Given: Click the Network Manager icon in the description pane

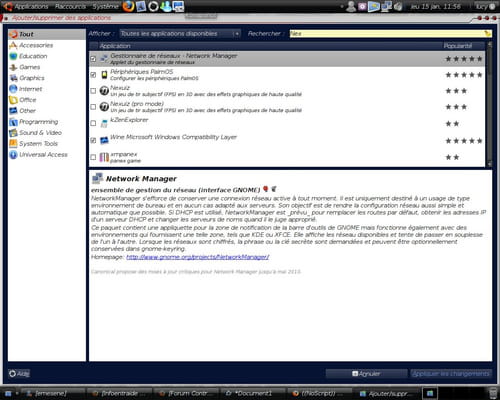Looking at the screenshot, I should pyautogui.click(x=97, y=178).
